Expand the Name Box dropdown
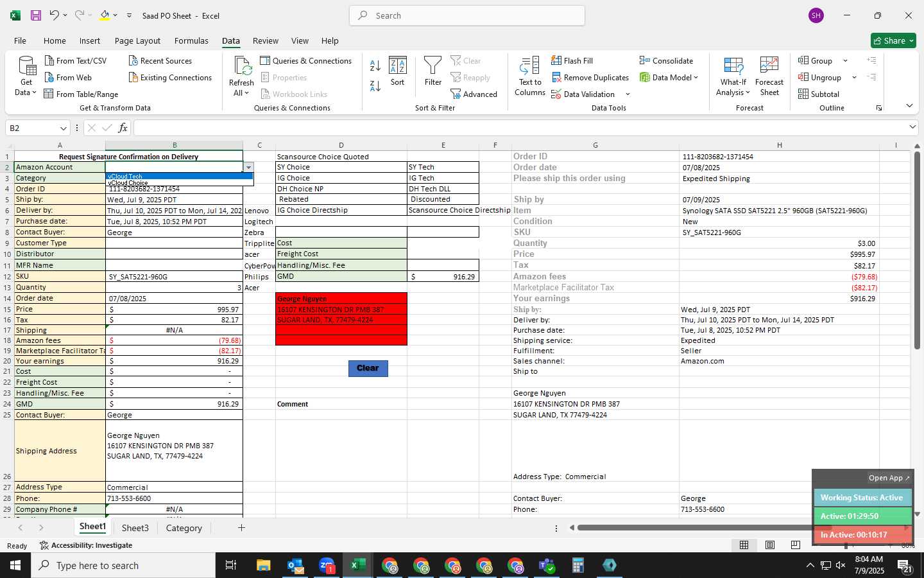Image resolution: width=924 pixels, height=578 pixels. pyautogui.click(x=63, y=128)
